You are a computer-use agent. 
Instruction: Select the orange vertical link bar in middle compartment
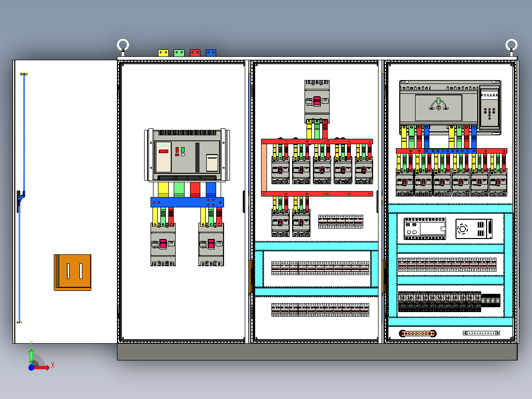[264, 168]
